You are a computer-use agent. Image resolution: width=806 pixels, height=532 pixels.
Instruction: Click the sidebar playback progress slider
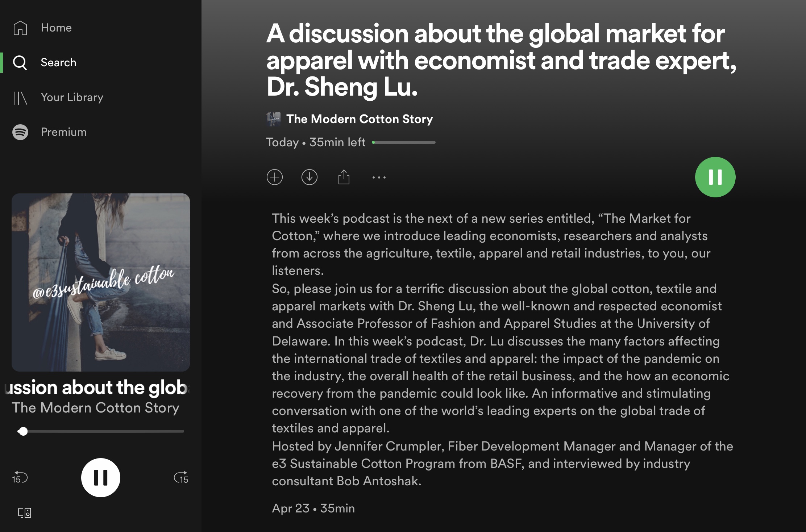(x=101, y=431)
